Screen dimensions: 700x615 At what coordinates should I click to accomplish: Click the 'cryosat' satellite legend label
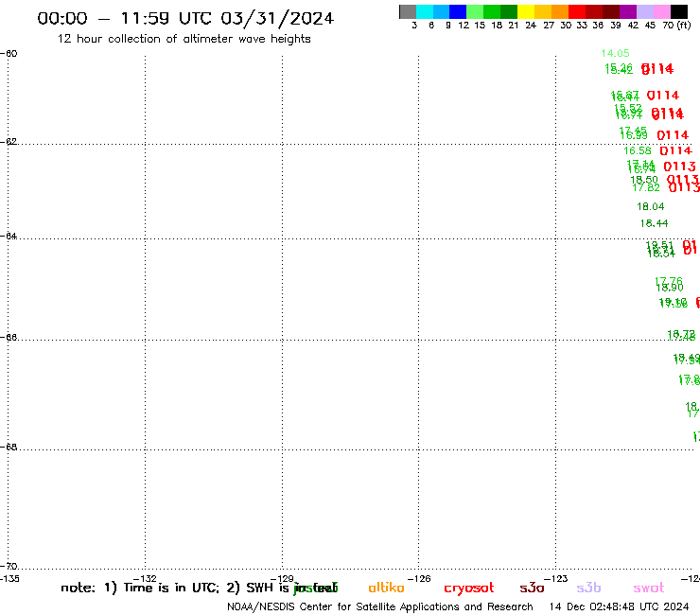click(x=469, y=589)
